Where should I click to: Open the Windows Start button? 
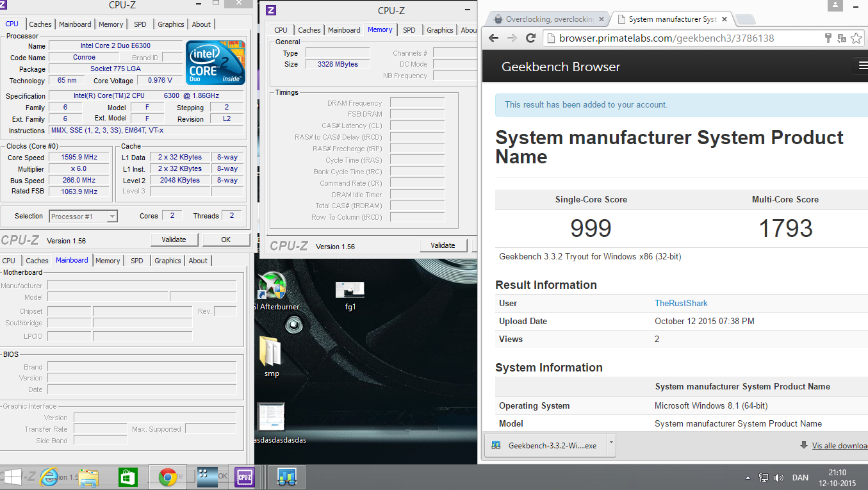pyautogui.click(x=13, y=477)
